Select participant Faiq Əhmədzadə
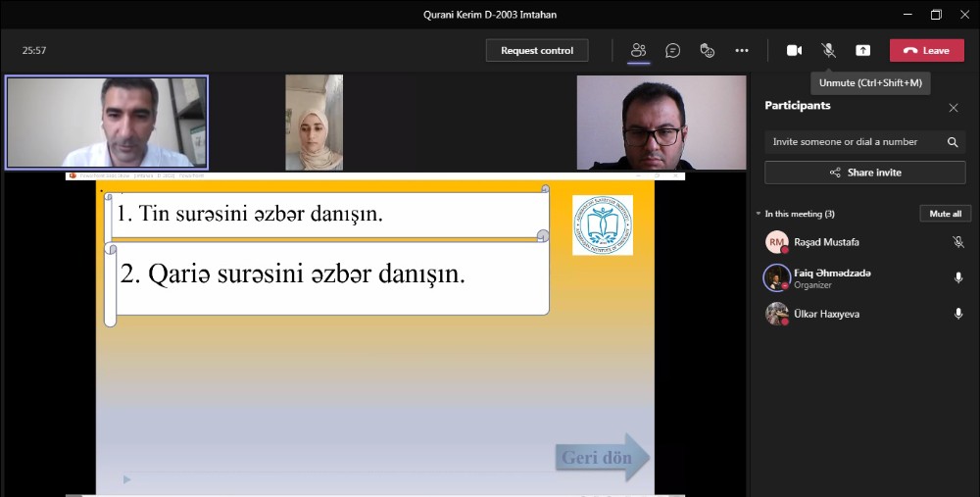This screenshot has height=497, width=980. tap(865, 278)
